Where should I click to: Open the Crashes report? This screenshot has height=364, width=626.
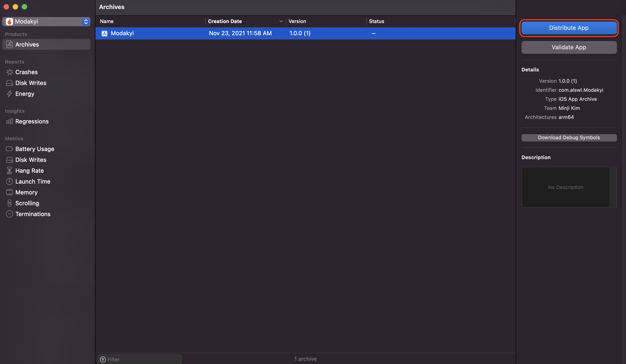coord(46,72)
